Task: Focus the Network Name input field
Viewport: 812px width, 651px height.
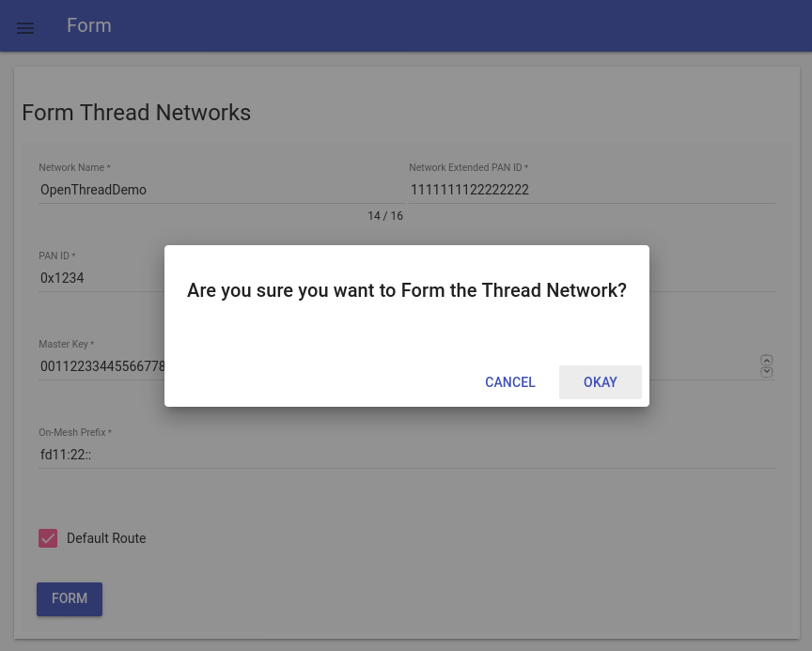Action: [x=221, y=190]
